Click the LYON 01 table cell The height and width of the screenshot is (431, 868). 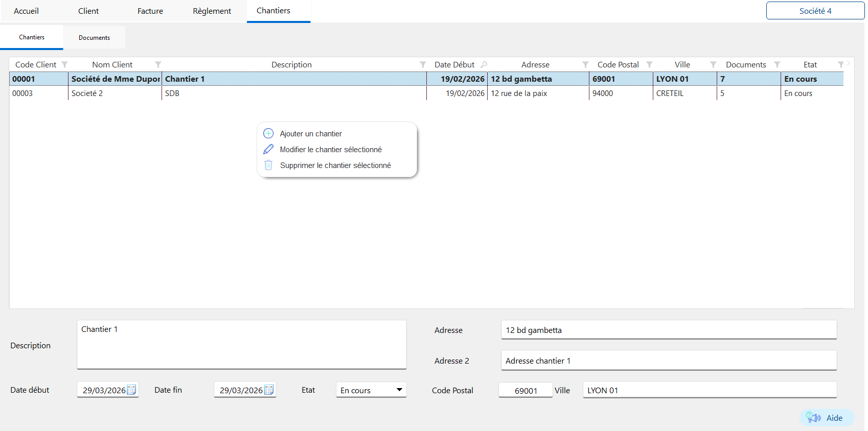point(684,79)
